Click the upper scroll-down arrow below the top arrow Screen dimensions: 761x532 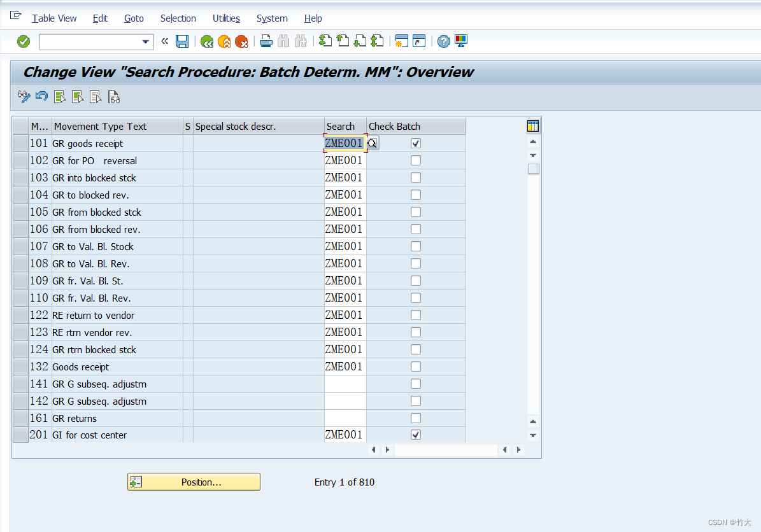[x=533, y=156]
